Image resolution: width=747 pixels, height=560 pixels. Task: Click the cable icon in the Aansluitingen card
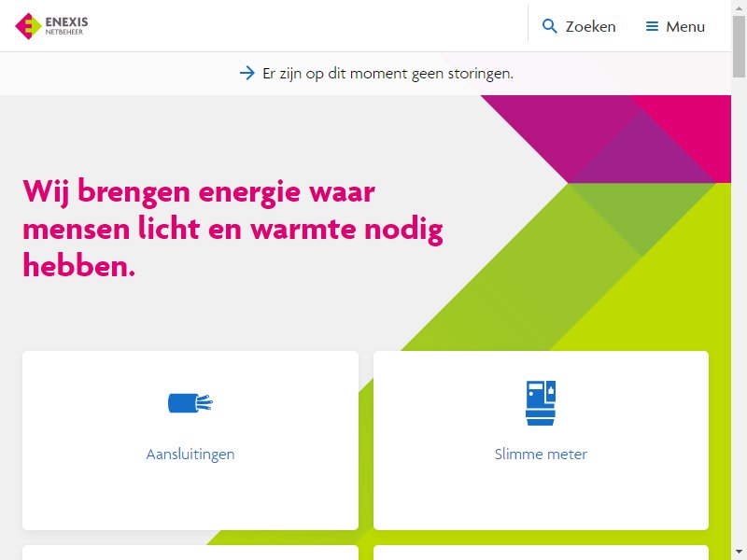pyautogui.click(x=190, y=403)
